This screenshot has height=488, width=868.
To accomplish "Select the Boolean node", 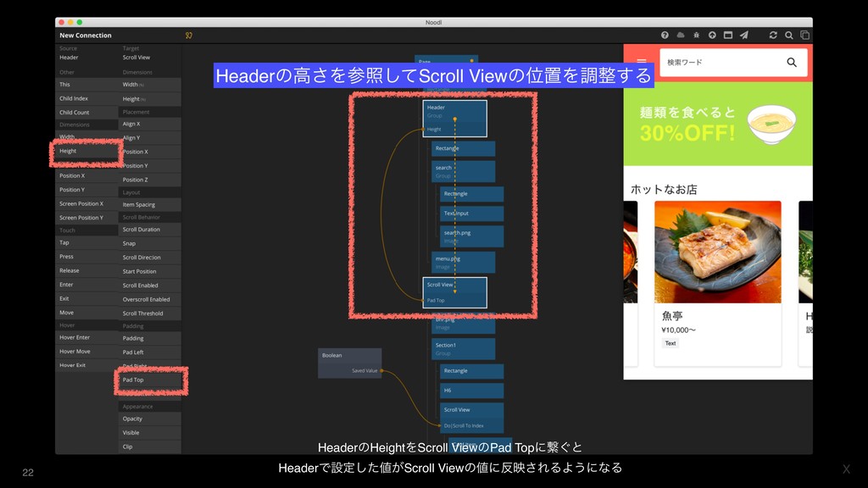I will click(350, 363).
